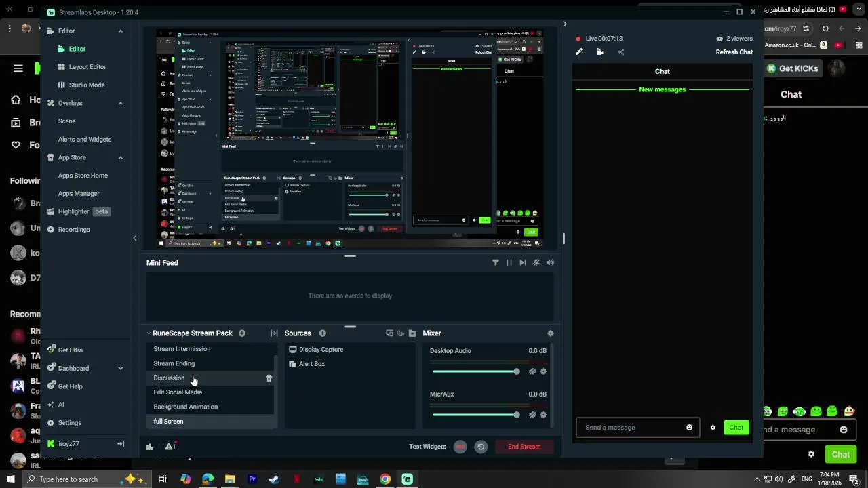Add a new scene with plus icon
The width and height of the screenshot is (868, 488).
point(242,333)
